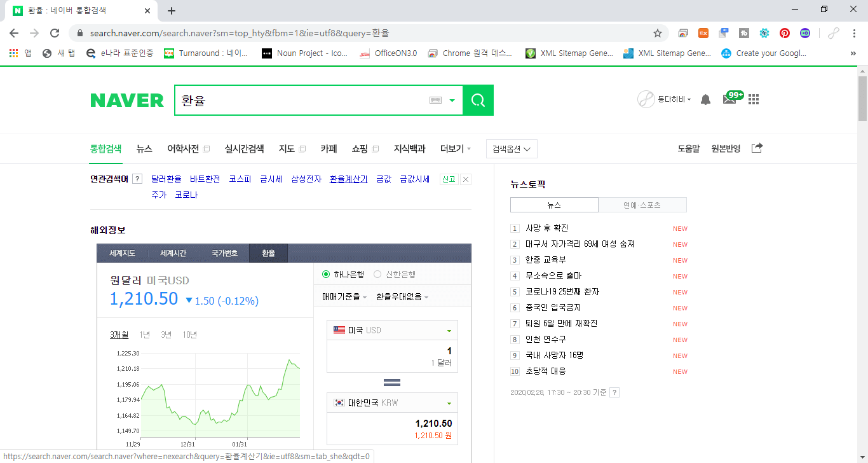The width and height of the screenshot is (868, 463).
Task: Expand the 검색옵션 search options
Action: (x=512, y=149)
